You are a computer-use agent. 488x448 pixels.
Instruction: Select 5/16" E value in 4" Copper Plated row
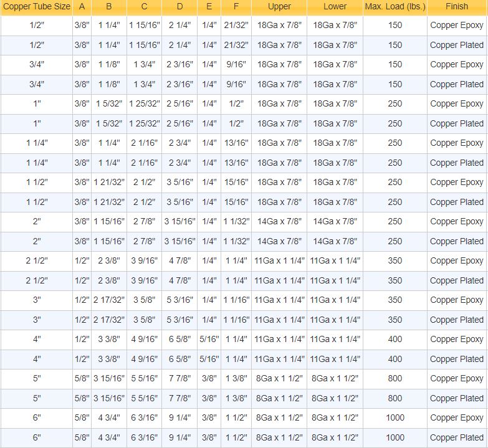click(209, 359)
